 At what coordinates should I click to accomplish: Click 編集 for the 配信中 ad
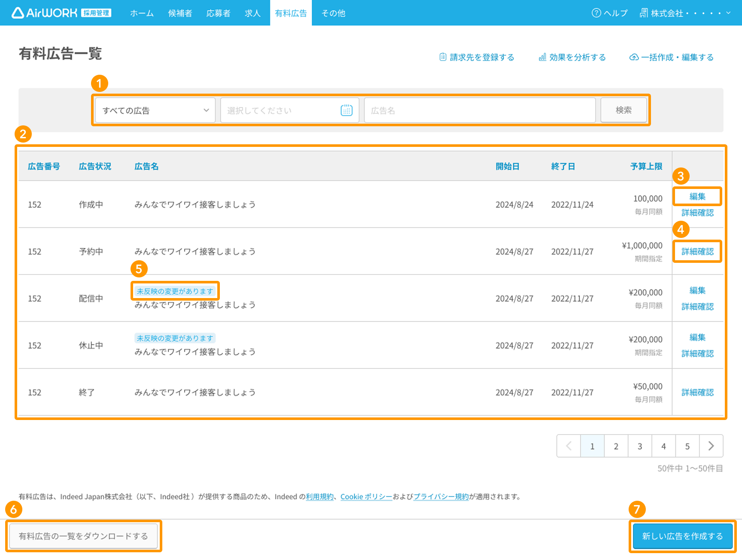coord(697,290)
